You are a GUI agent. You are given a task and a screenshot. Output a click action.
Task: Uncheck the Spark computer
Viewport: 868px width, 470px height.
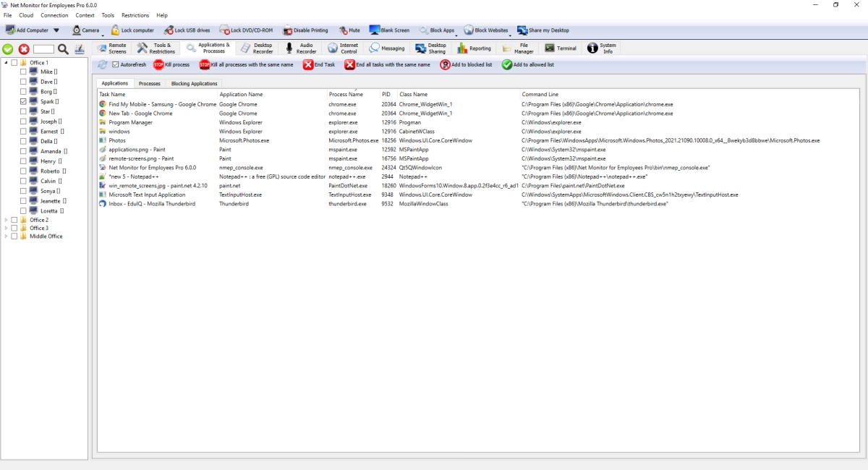tap(22, 101)
